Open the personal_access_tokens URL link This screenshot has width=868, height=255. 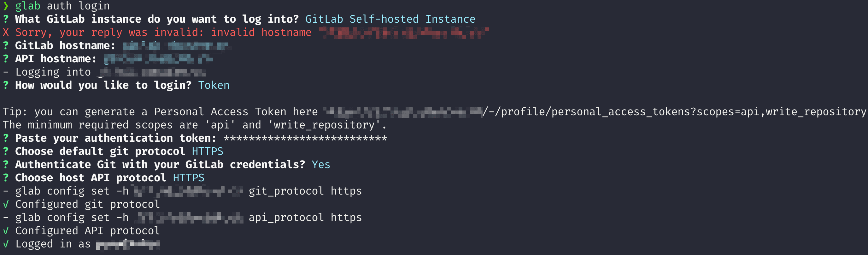point(595,112)
